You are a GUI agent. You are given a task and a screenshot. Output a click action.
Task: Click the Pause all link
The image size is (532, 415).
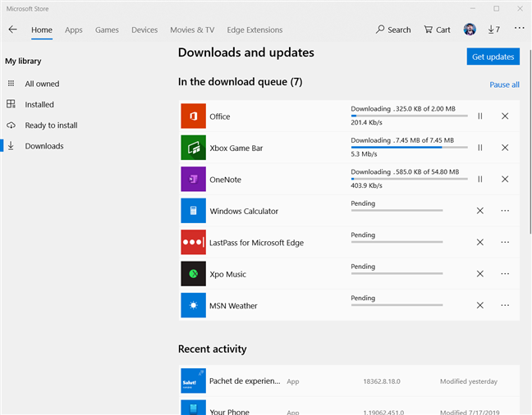(x=504, y=84)
